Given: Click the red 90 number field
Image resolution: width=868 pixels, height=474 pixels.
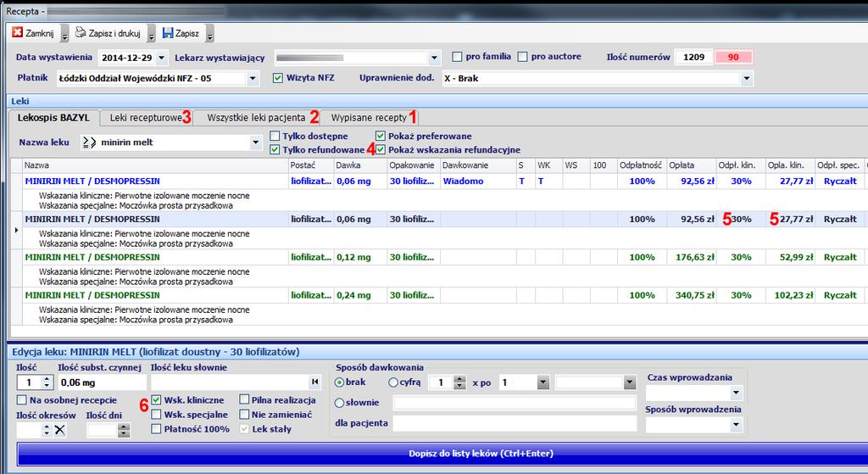Looking at the screenshot, I should pos(733,57).
